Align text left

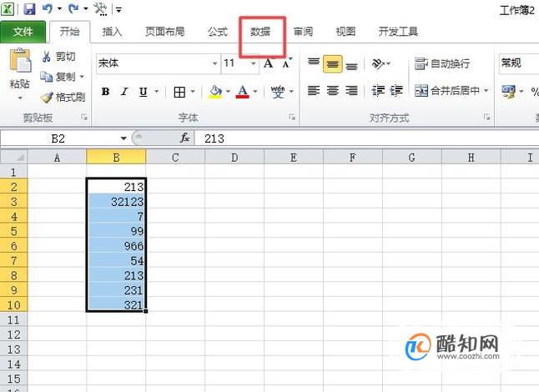314,91
